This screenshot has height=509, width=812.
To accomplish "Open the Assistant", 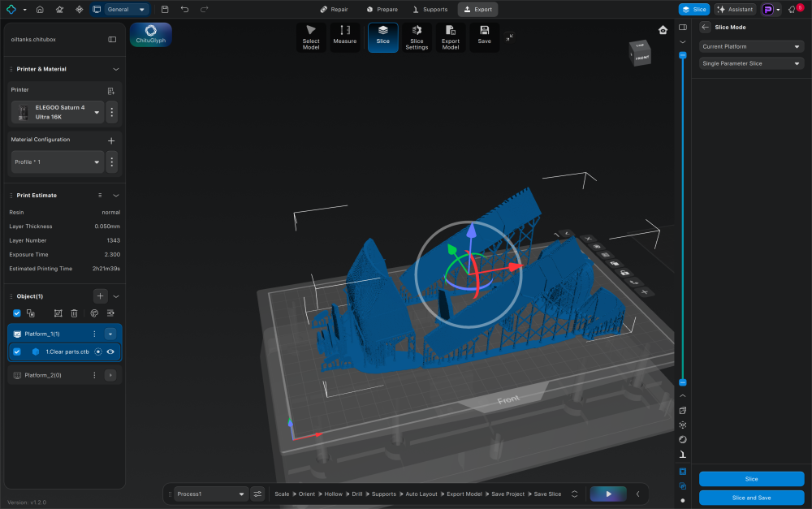I will tap(736, 9).
